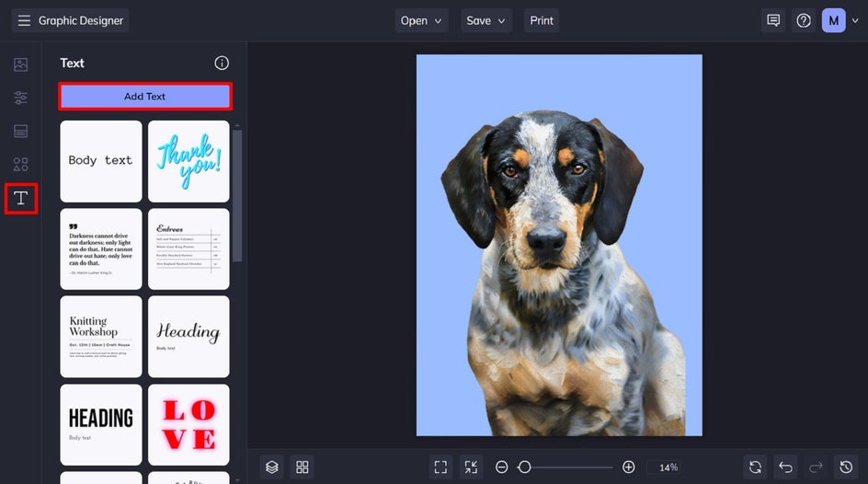Open the Edit adjustments sliders panel
The width and height of the screenshot is (868, 484).
[20, 98]
